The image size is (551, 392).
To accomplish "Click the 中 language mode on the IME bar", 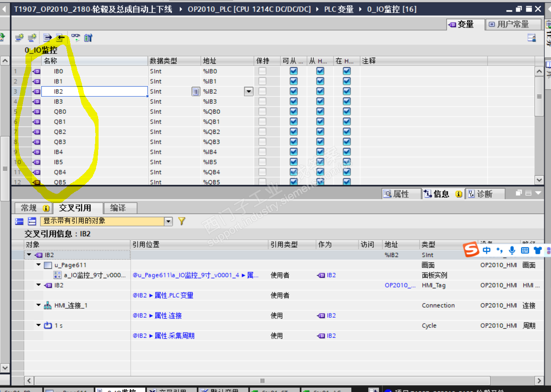I will [x=487, y=250].
